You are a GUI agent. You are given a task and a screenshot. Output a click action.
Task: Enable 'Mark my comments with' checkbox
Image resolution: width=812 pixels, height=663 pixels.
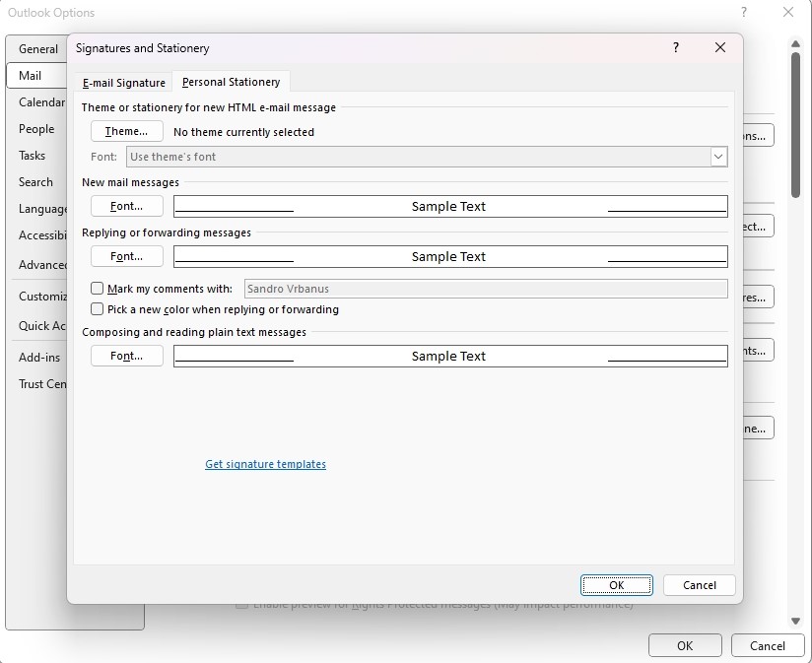(x=98, y=289)
